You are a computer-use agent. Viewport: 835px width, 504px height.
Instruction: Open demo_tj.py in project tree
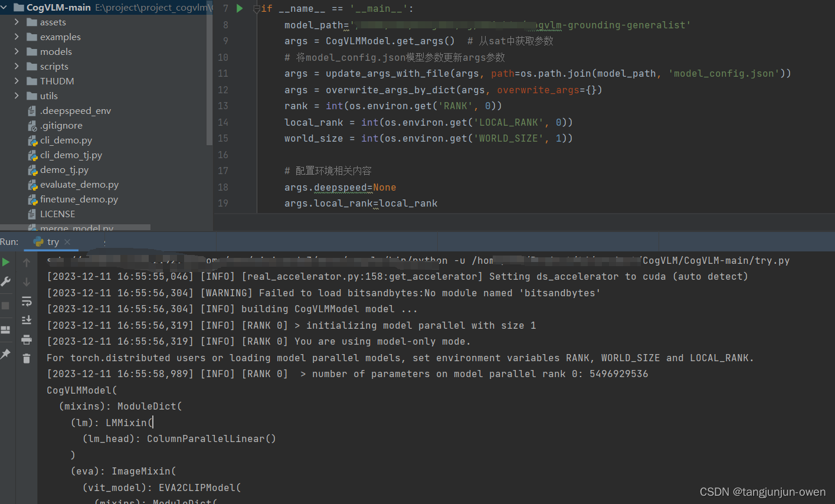(64, 170)
